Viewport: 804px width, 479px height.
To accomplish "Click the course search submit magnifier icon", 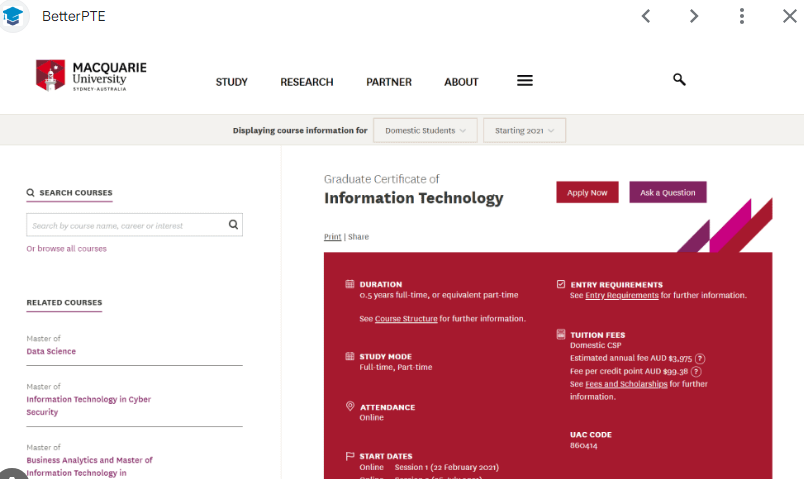I will [233, 225].
